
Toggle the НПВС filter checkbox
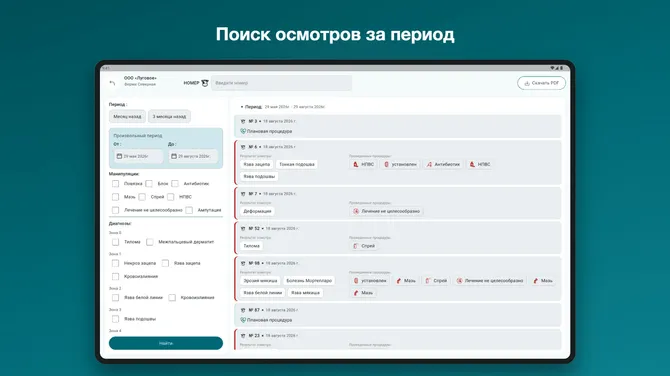coord(170,197)
